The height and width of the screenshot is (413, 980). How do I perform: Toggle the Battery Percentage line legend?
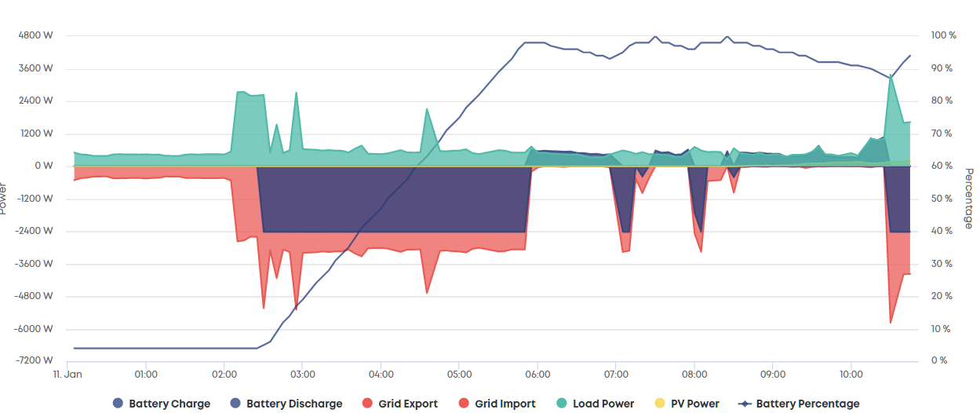(x=799, y=404)
